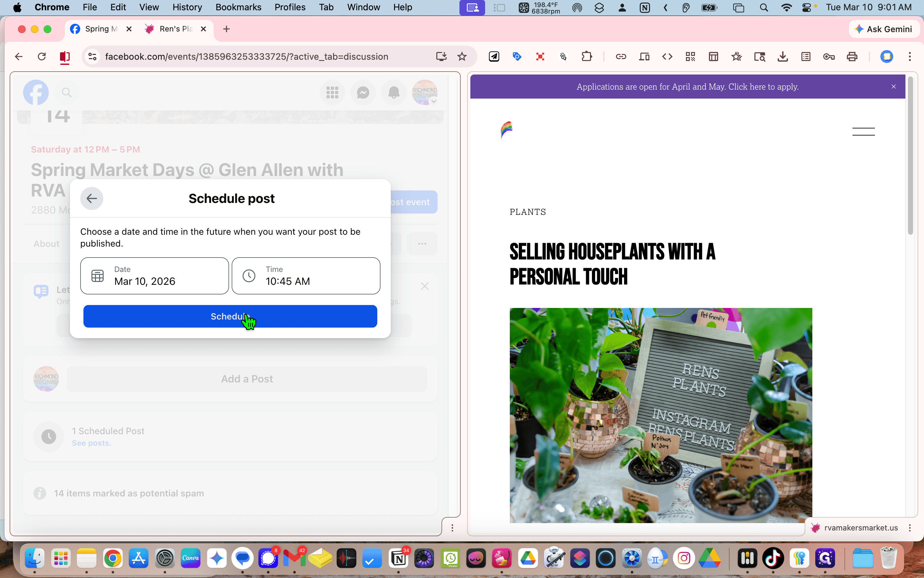Close the purple applications banner
This screenshot has width=924, height=578.
pyautogui.click(x=894, y=87)
